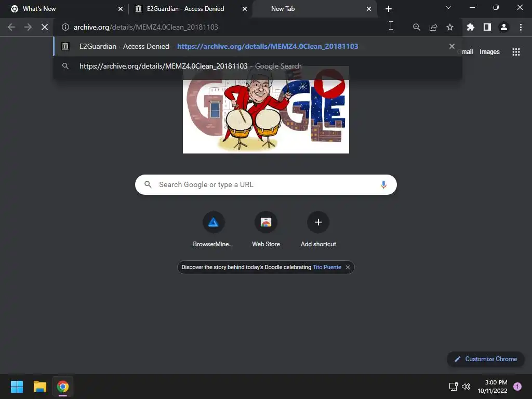Open Chrome three-dot menu
This screenshot has height=399, width=532.
[x=521, y=27]
